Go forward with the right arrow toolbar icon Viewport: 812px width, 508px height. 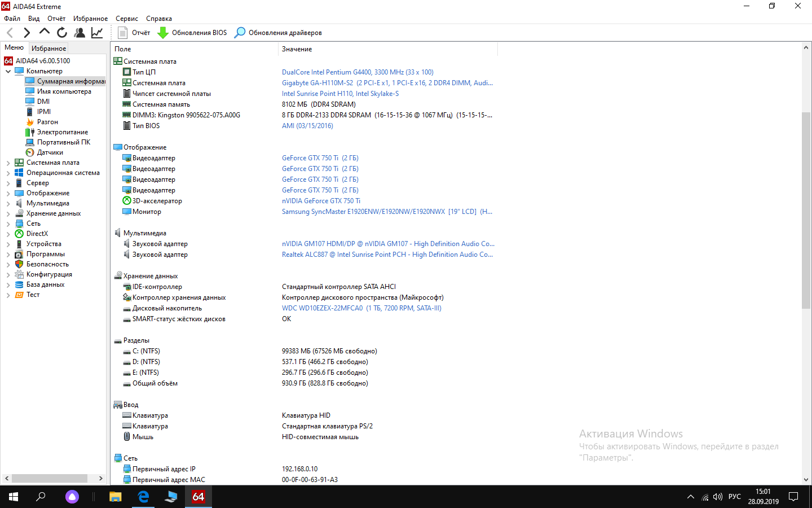point(27,33)
